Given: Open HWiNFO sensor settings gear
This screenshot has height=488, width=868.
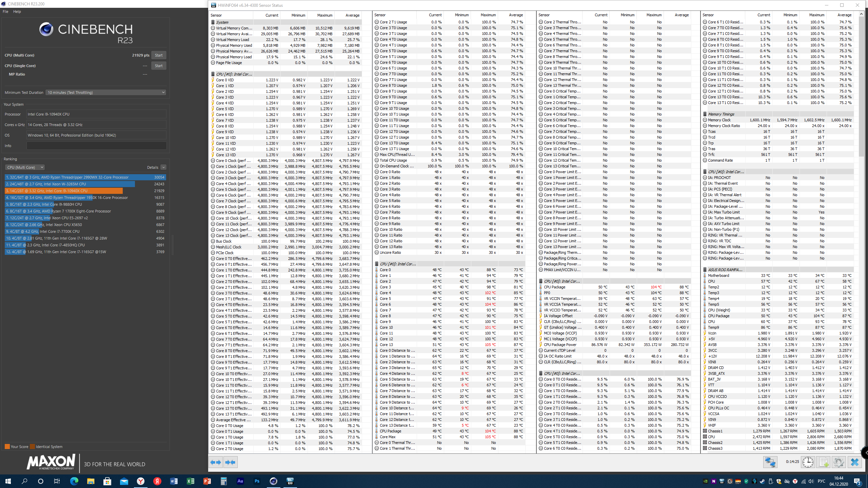Looking at the screenshot, I should (839, 462).
